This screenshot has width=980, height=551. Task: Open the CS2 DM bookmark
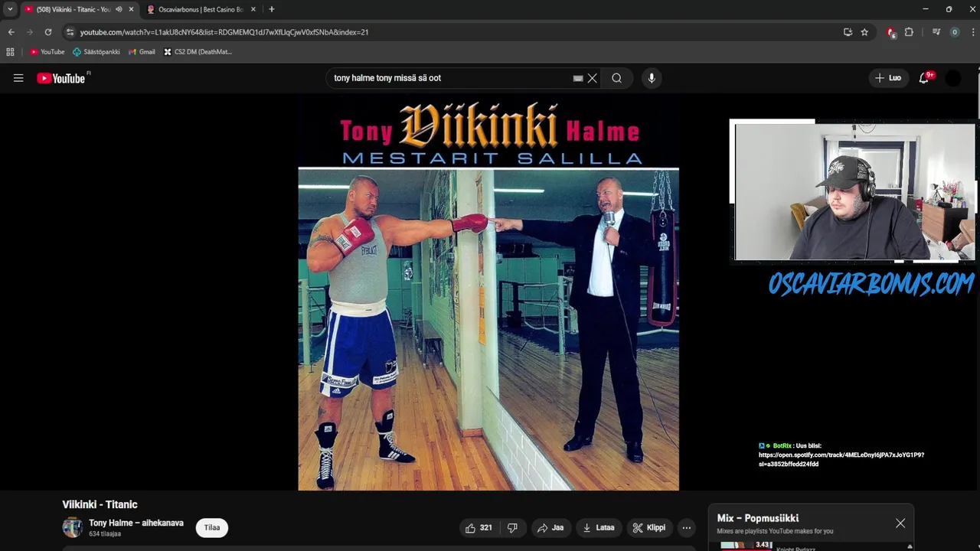pos(198,52)
